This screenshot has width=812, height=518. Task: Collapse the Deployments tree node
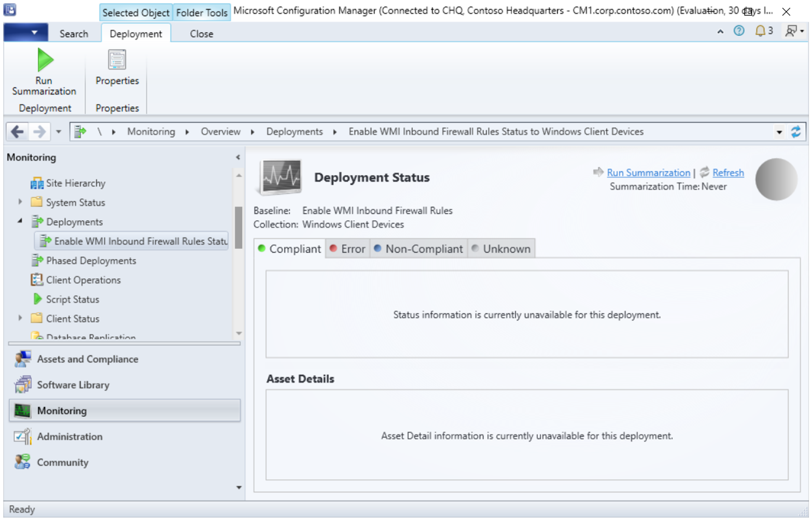[20, 221]
